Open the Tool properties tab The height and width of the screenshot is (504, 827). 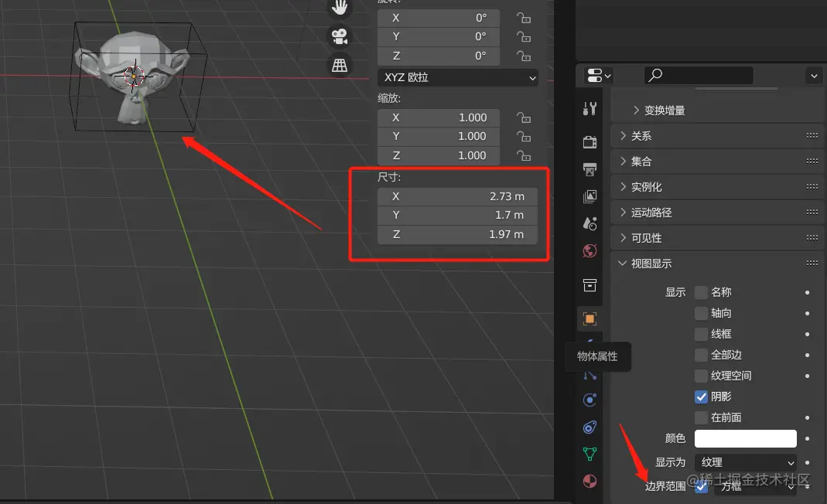[x=589, y=108]
